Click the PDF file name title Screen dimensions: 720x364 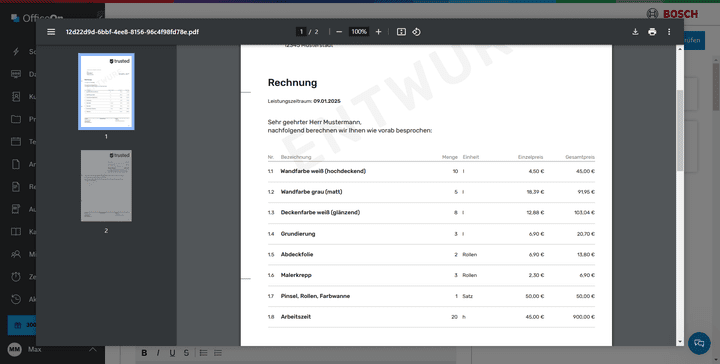132,32
